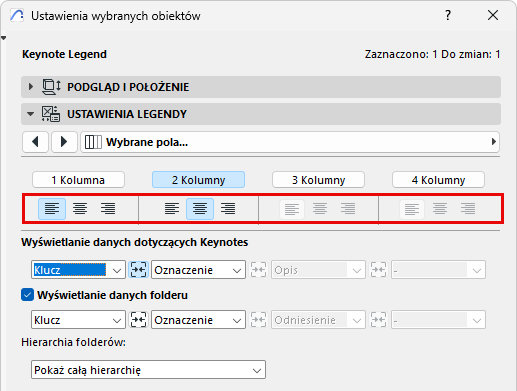This screenshot has height=391, width=517.
Task: Click the Keynote Legend heading
Action: pos(64,54)
